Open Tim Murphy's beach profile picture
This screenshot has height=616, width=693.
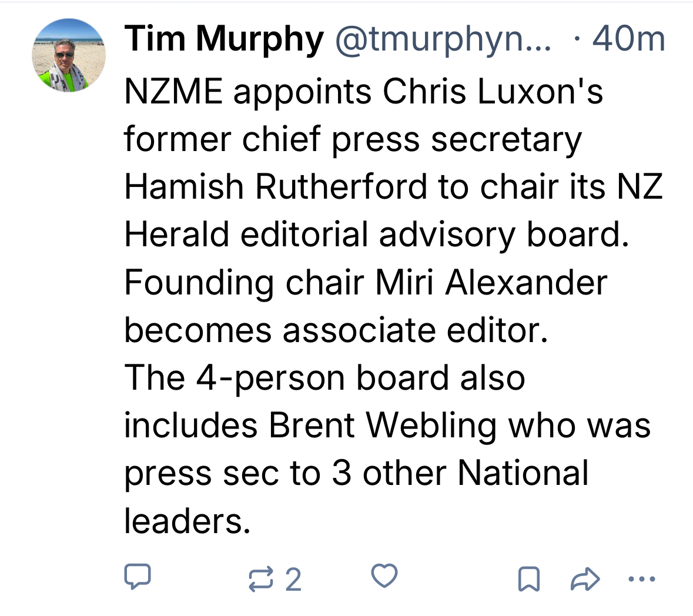(69, 55)
